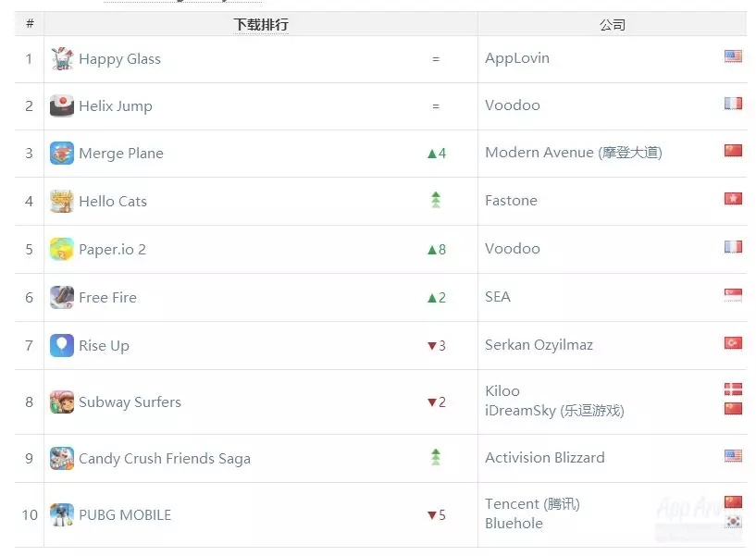756x556 pixels.
Task: Open the PUBG MOBILE app icon
Action: click(x=62, y=514)
